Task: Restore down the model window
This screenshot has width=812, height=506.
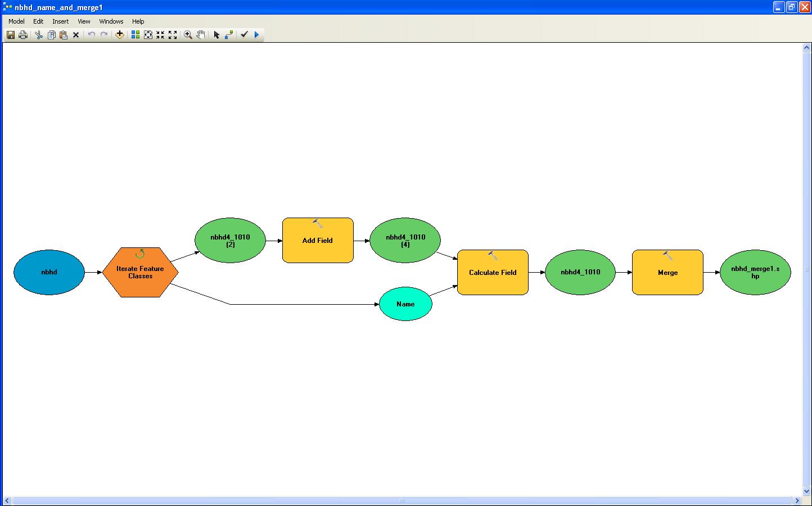Action: [x=792, y=7]
